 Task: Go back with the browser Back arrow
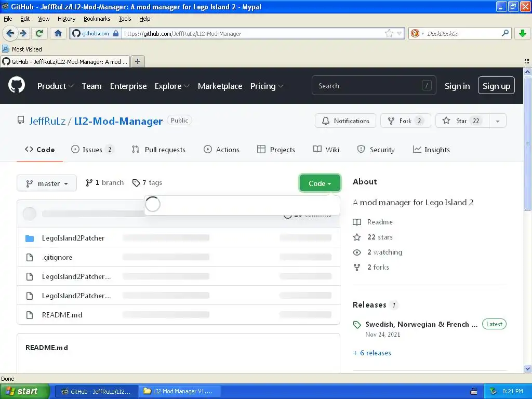10,33
